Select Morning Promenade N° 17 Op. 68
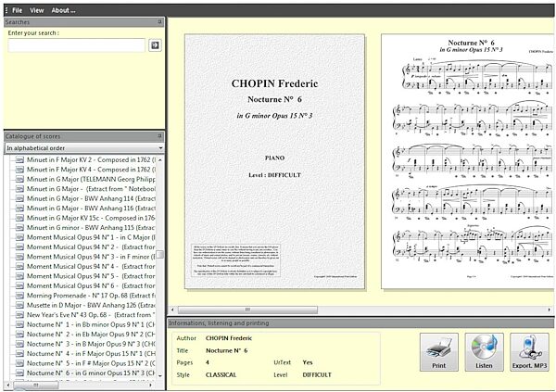Image resolution: width=556 pixels, height=392 pixels. (91, 296)
